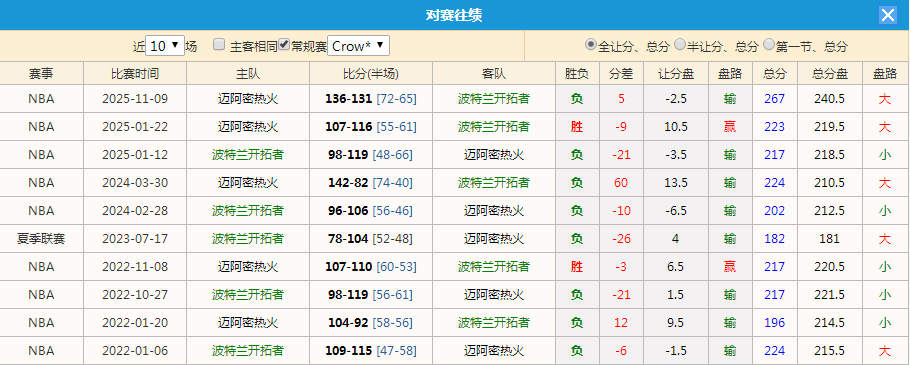This screenshot has height=365, width=910.
Task: Click the score 107-116 on 2025-01-22
Action: pyautogui.click(x=348, y=127)
